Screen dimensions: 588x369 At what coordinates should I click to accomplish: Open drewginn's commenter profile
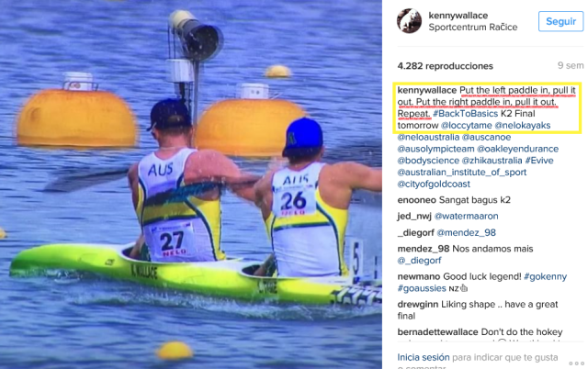click(x=418, y=304)
